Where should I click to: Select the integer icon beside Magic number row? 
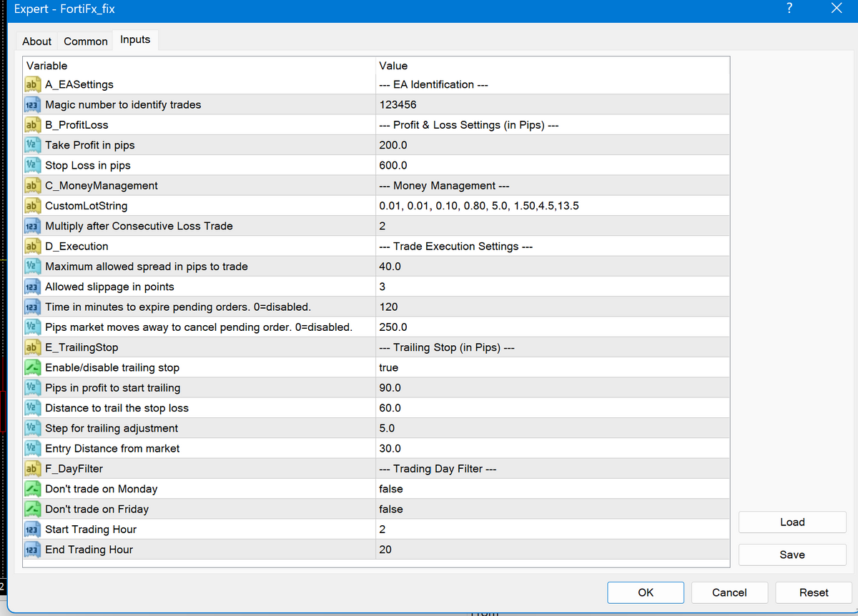click(32, 104)
